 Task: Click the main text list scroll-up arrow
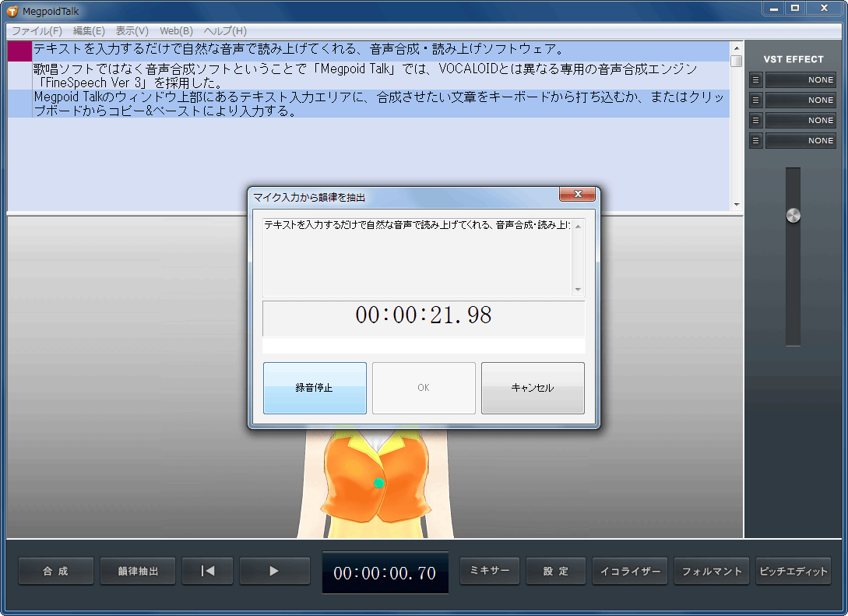tap(736, 48)
